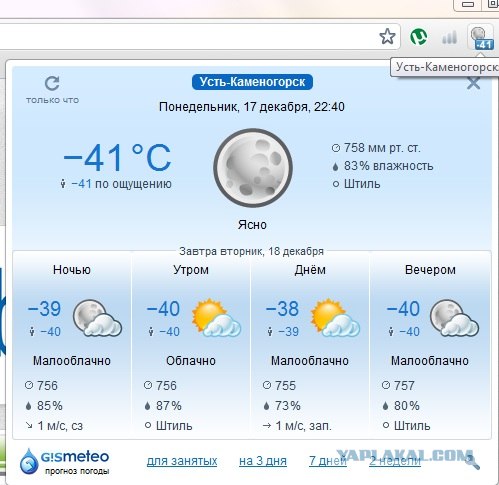499x485 pixels.
Task: Click the Ночью moon-and-cloud icon
Action: [x=97, y=318]
